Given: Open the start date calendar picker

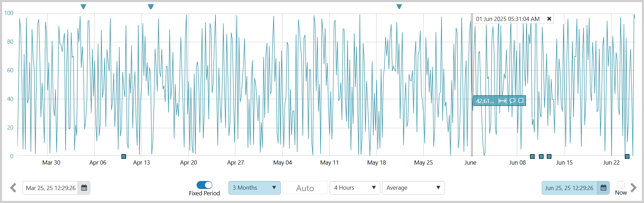Looking at the screenshot, I should (84, 188).
